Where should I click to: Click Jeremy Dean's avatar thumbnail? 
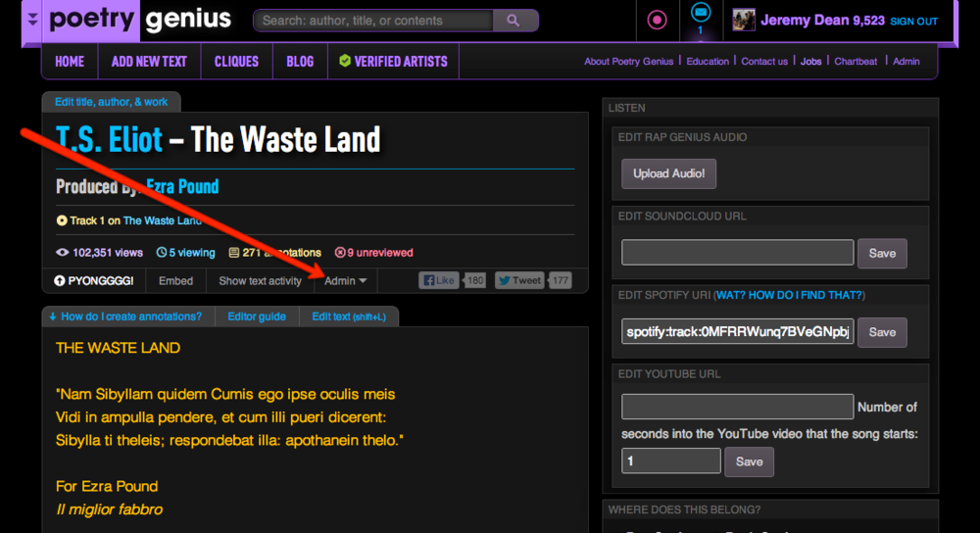[743, 21]
